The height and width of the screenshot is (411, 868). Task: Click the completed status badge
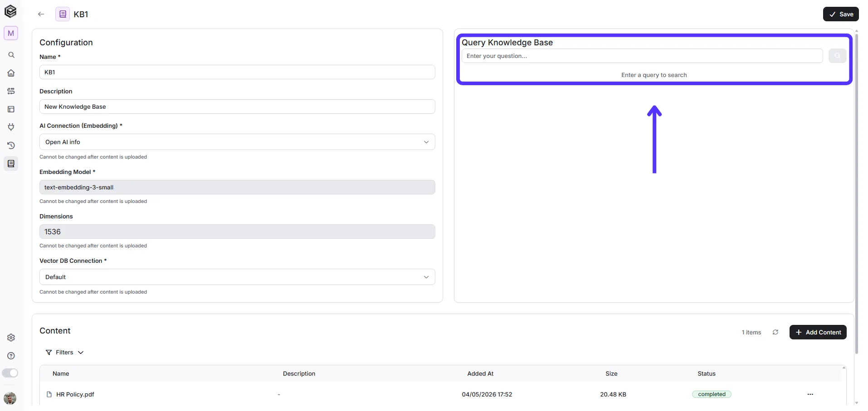pos(712,394)
